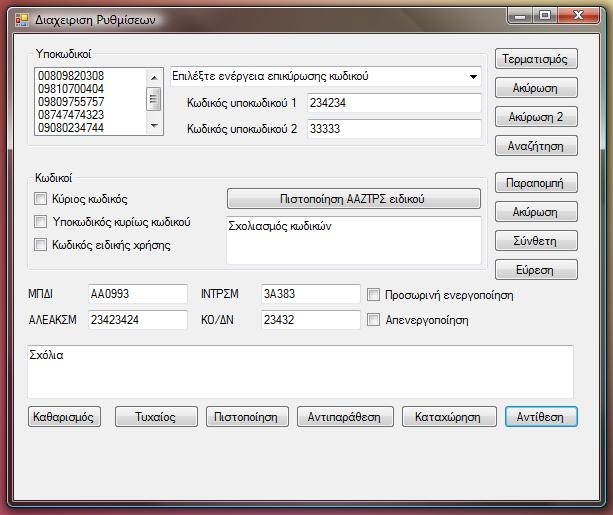Focus the Κωδικός υποκωδικού 1 field
The width and height of the screenshot is (613, 515).
[393, 103]
